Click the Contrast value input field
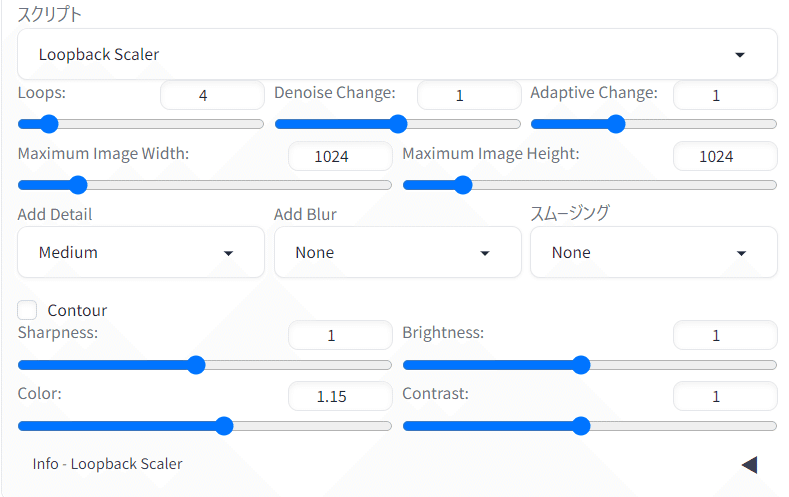The width and height of the screenshot is (789, 497). [x=724, y=396]
